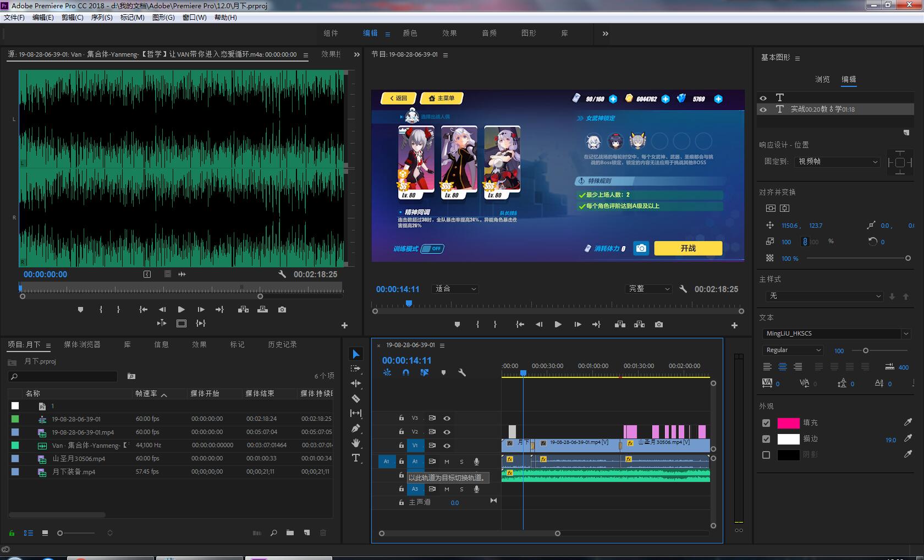Toggle snap magnet in the timeline

[x=406, y=372]
